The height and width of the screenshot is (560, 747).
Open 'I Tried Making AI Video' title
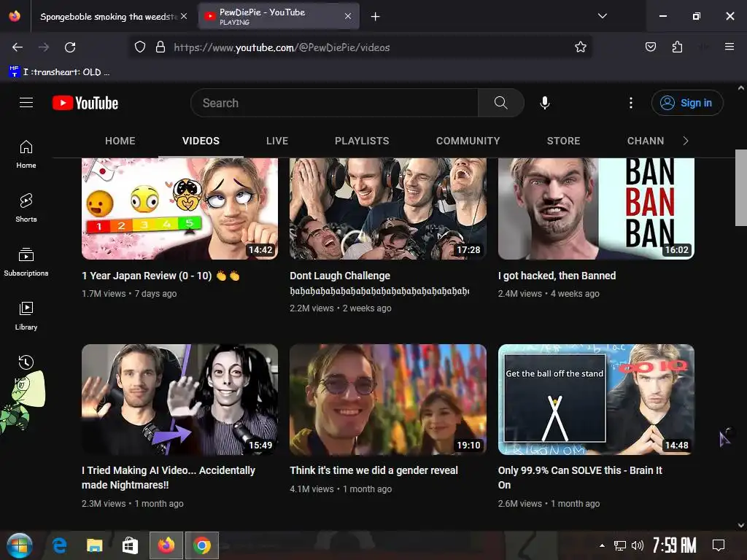(169, 478)
